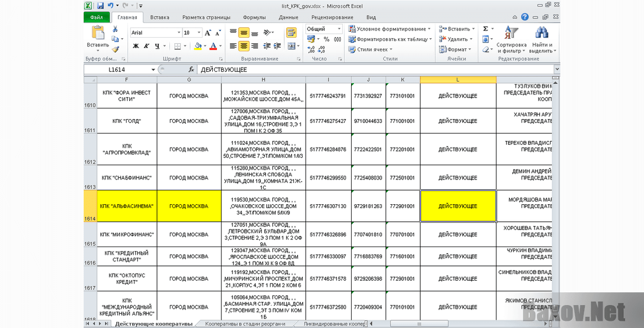The image size is (644, 328).
Task: Click the Стили ячеек button
Action: click(x=371, y=50)
